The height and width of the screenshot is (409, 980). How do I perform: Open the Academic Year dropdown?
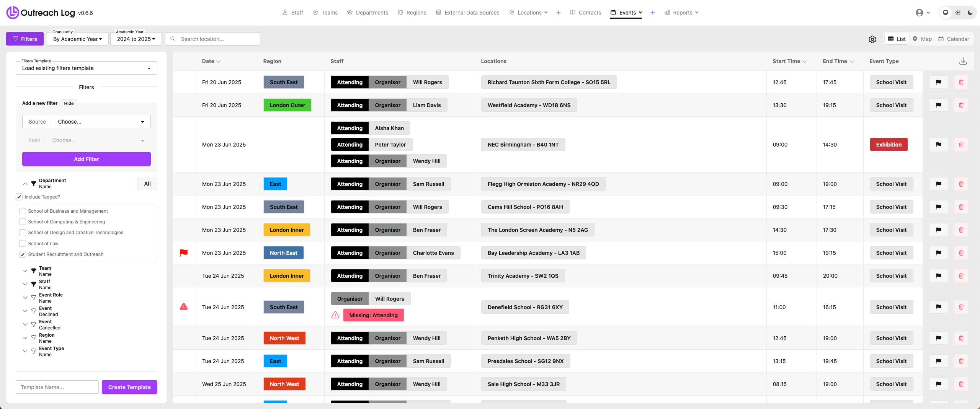[136, 39]
